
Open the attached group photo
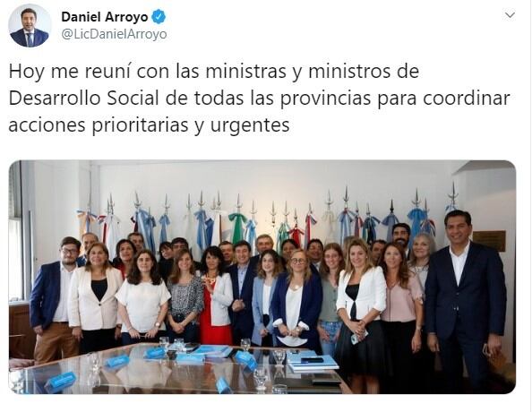tap(262, 277)
